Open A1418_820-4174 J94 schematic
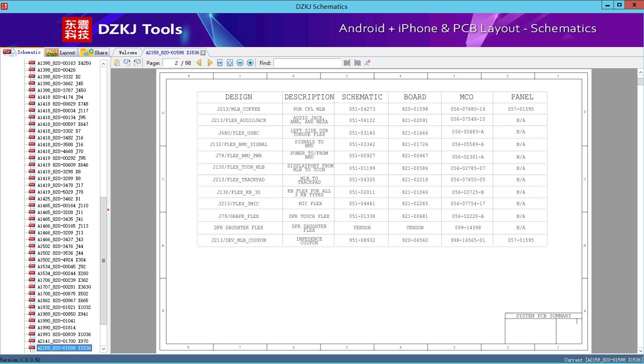The image size is (644, 364). pos(60,97)
